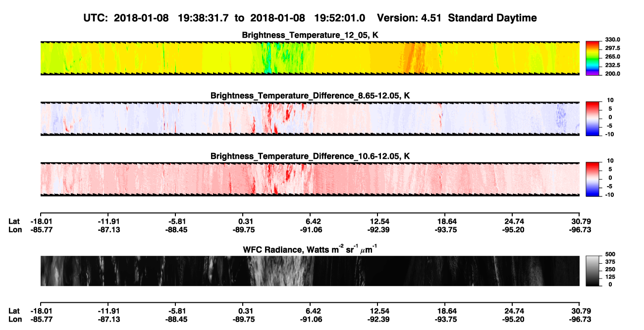Click latitude -18.01 on the bottom axis

[42, 311]
